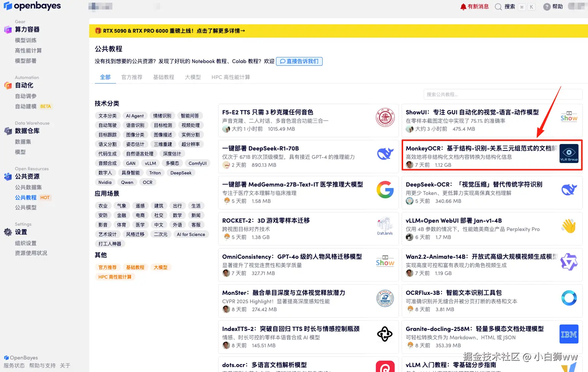The image size is (588, 372).
Task: Click 服务状态 in the footer
Action: [14, 366]
